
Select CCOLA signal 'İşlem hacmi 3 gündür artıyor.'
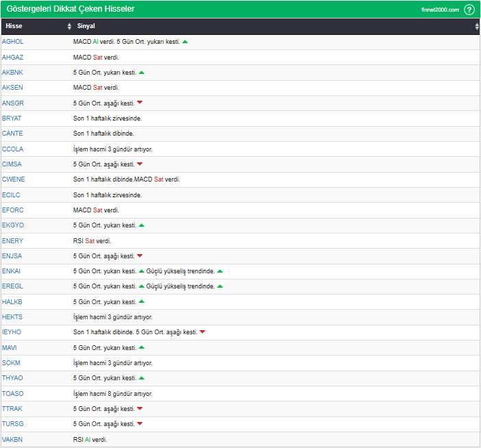[112, 149]
